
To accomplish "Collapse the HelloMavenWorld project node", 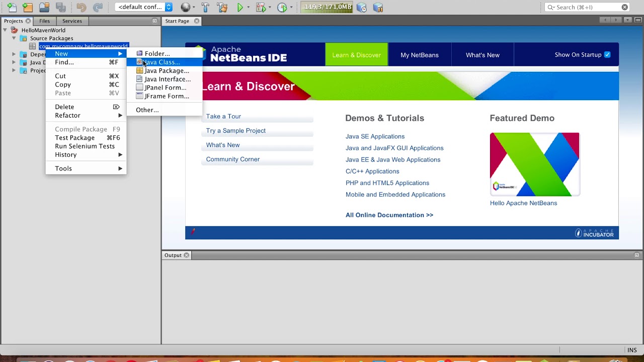I will 6,30.
